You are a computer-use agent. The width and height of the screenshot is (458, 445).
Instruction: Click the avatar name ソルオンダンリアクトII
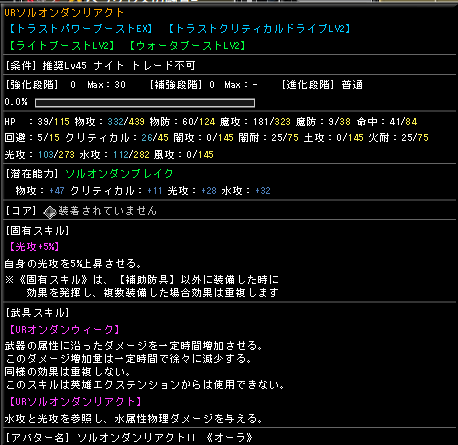136,438
